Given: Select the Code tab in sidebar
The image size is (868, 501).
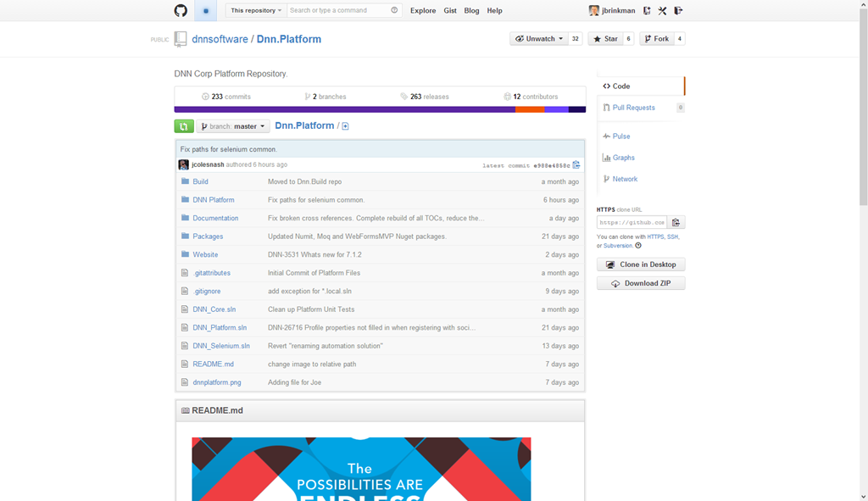Looking at the screenshot, I should tap(641, 86).
